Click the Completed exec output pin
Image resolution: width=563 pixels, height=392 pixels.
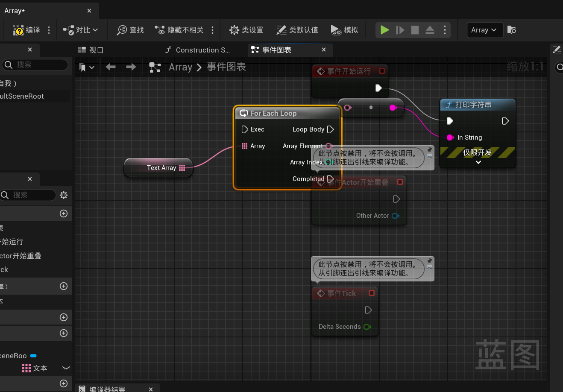(330, 179)
